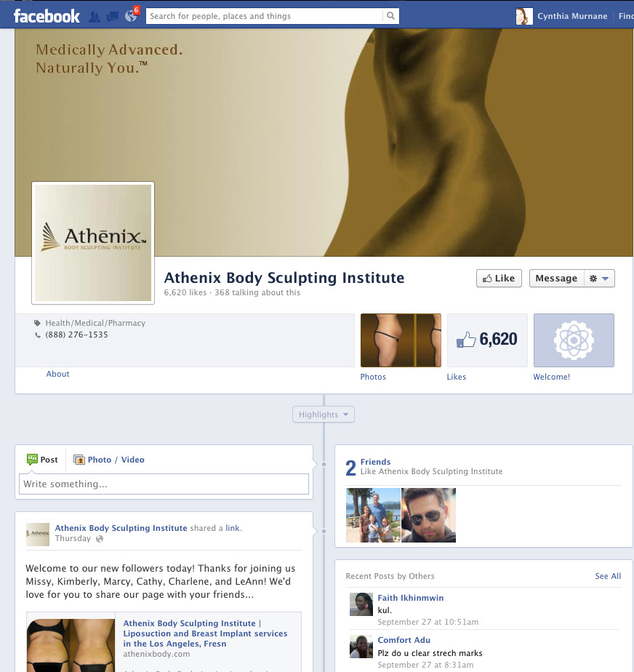This screenshot has height=672, width=634.
Task: Open the shared link title Athenix Liposuction
Action: click(205, 633)
